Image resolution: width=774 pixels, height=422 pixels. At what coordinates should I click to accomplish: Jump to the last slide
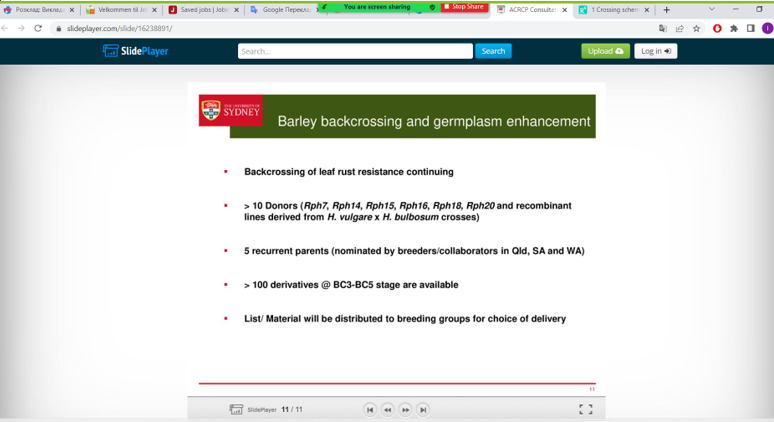[423, 410]
